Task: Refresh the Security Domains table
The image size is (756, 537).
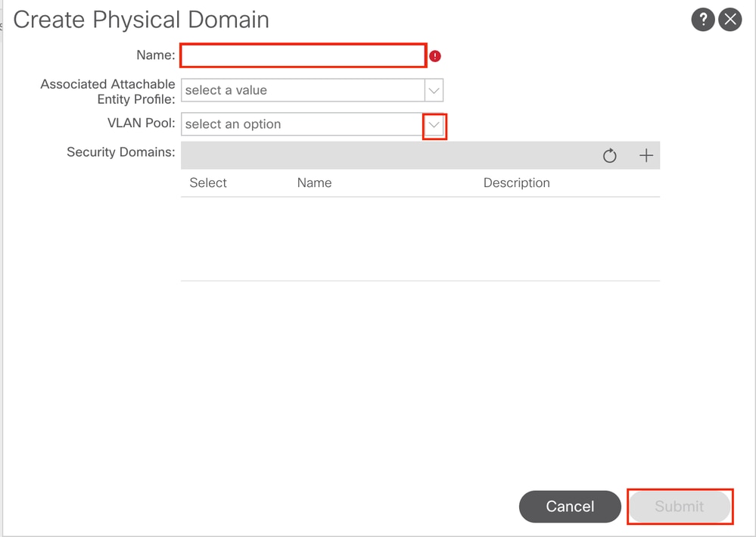Action: pos(609,155)
